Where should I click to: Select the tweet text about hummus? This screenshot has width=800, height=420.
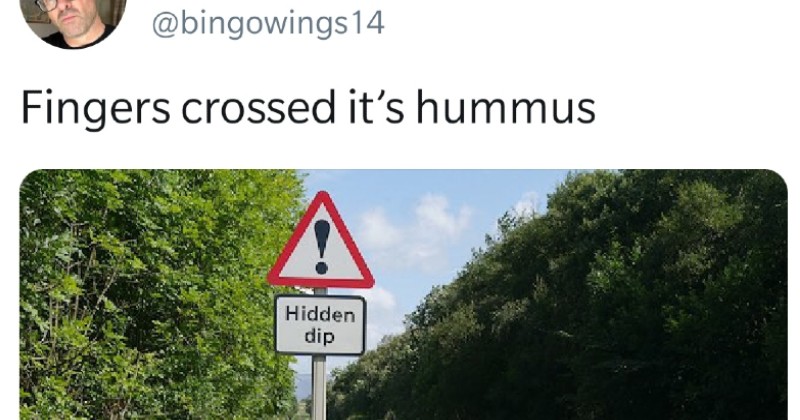[x=308, y=107]
